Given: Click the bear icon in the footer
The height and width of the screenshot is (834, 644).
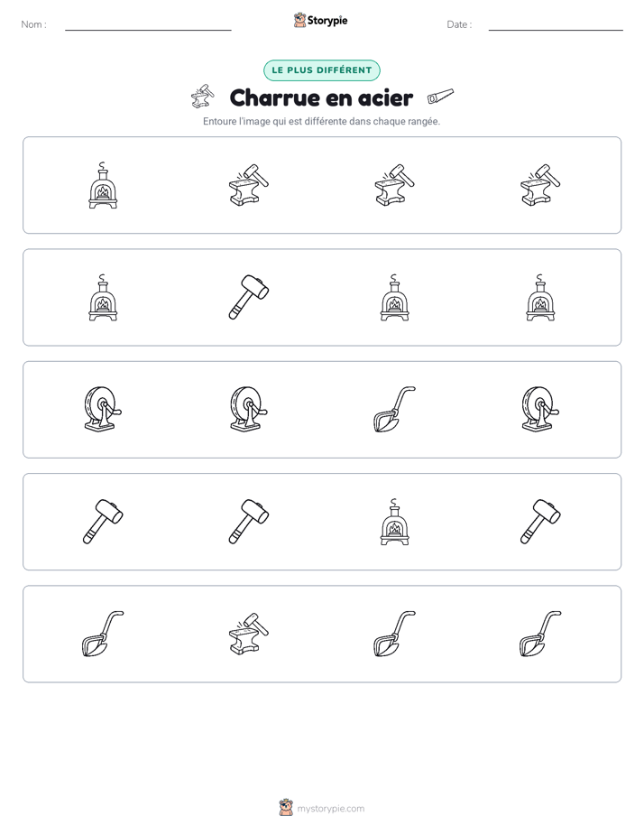Looking at the screenshot, I should point(286,808).
